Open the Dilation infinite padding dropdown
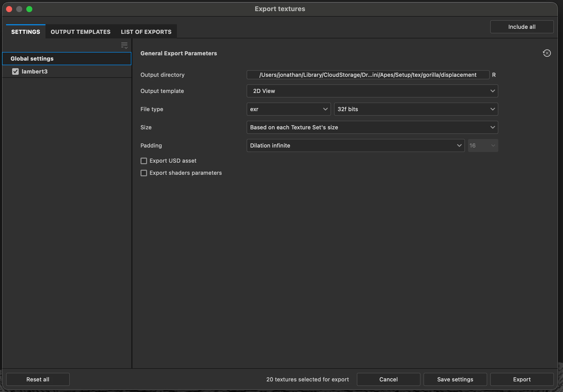 click(355, 145)
